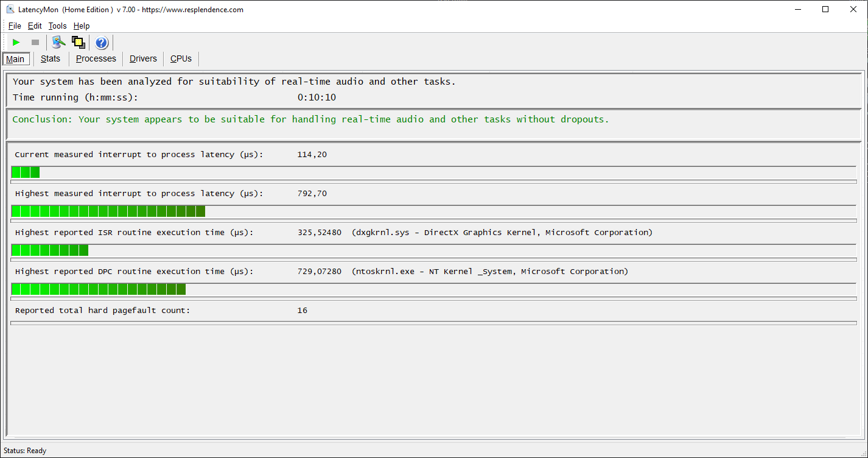The image size is (868, 458).
Task: Show the Processes tab
Action: (x=96, y=58)
